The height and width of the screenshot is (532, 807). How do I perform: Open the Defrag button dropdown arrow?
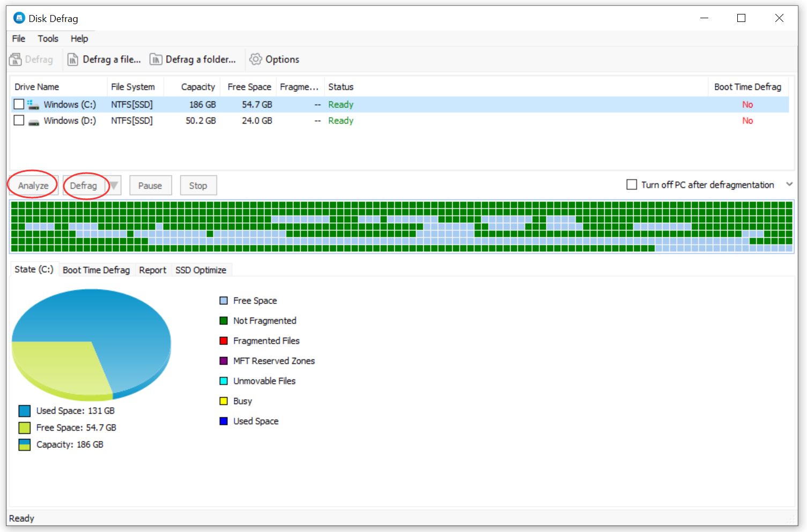click(114, 185)
